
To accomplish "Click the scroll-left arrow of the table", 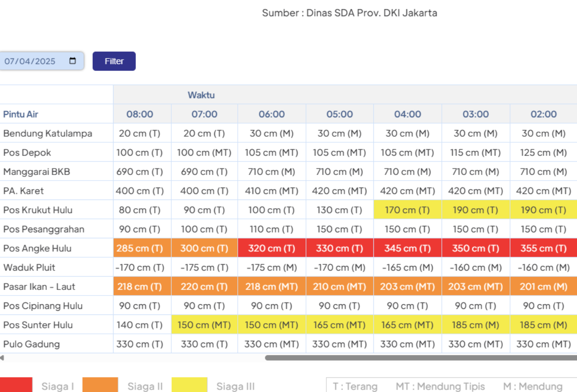I will pos(2,357).
